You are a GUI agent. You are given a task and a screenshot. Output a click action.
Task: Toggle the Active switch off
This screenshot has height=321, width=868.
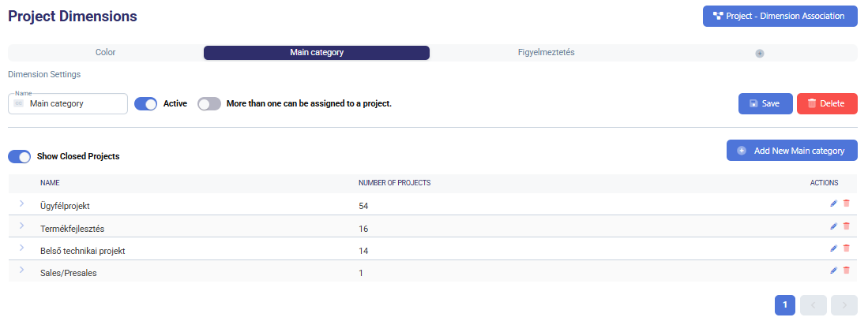coord(146,103)
